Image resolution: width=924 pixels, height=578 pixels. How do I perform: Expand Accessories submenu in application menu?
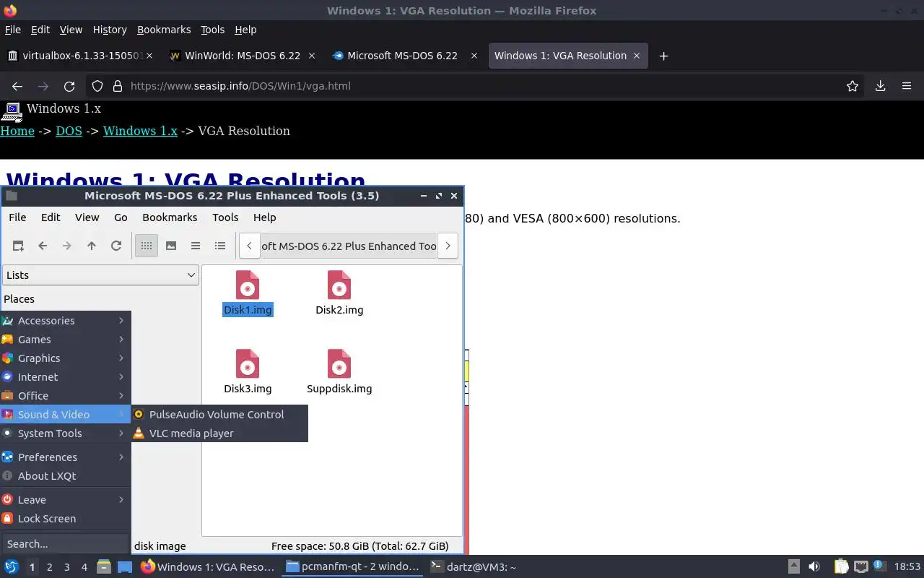click(x=65, y=321)
